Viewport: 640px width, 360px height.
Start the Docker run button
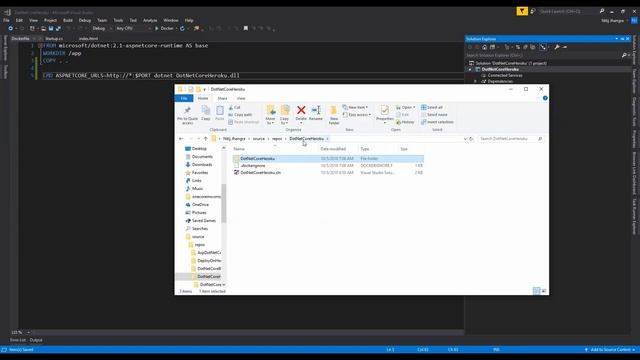[x=164, y=29]
